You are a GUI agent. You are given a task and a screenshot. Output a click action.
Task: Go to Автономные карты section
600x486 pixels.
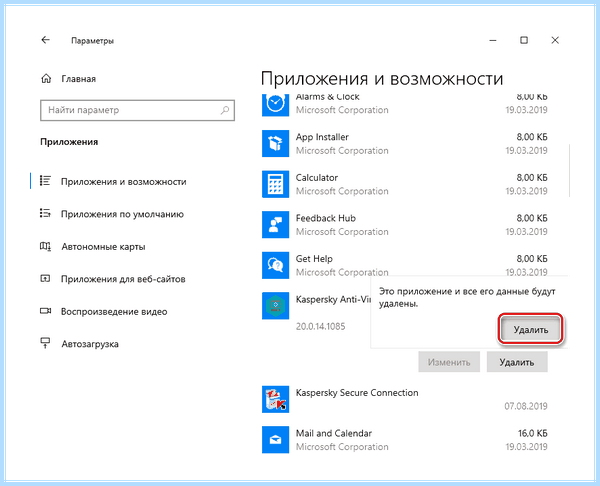(103, 247)
